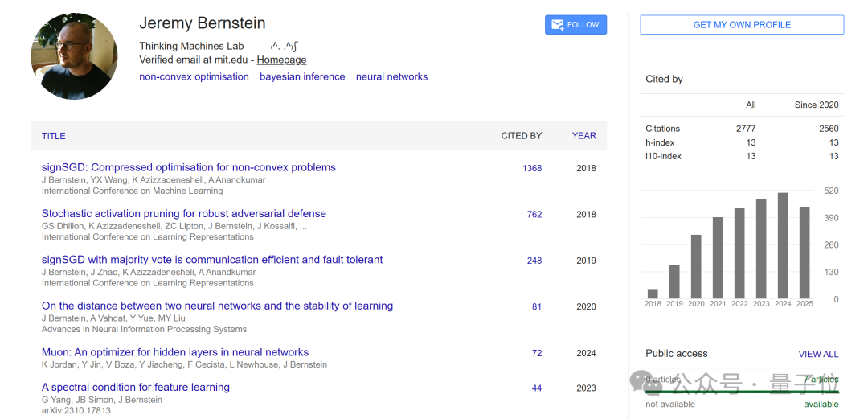
Task: Open A spectral condition for feature learning
Action: click(x=135, y=387)
